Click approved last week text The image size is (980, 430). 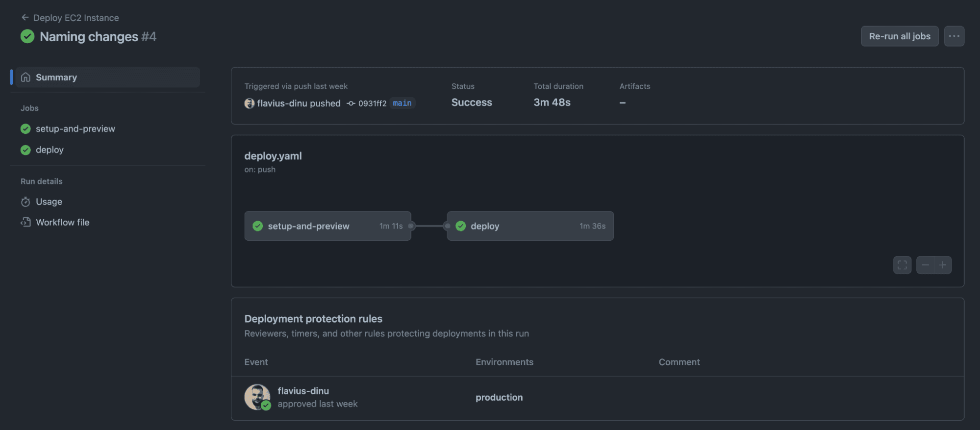pos(318,404)
